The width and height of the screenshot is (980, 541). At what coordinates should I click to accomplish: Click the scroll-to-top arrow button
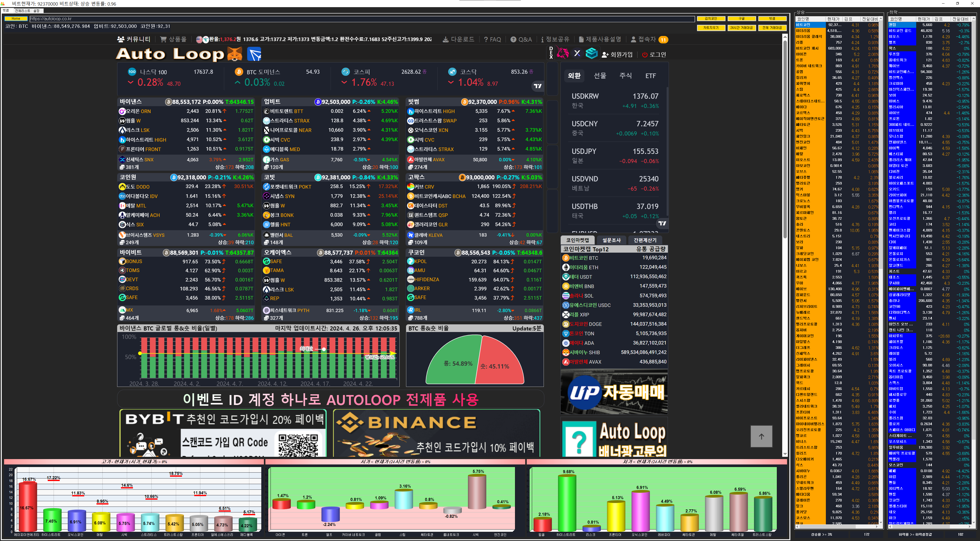(761, 436)
